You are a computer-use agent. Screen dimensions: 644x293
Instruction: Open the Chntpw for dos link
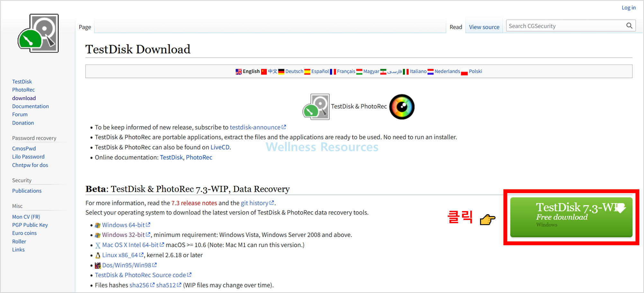coord(30,165)
